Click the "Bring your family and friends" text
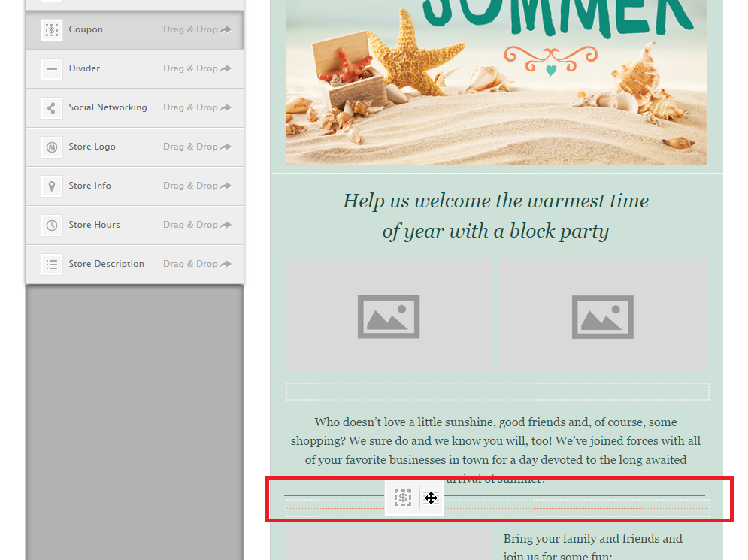This screenshot has width=748, height=560. pos(592,539)
